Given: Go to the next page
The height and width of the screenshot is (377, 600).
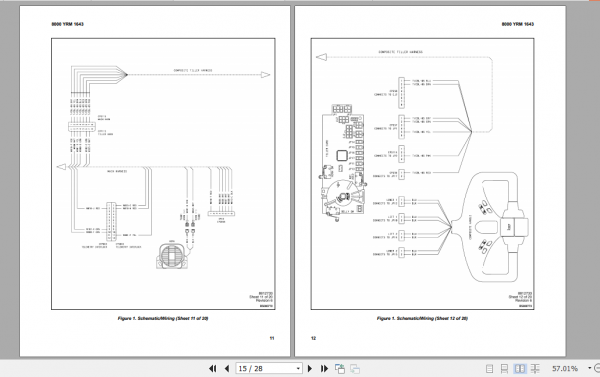Looking at the screenshot, I should pyautogui.click(x=310, y=369).
